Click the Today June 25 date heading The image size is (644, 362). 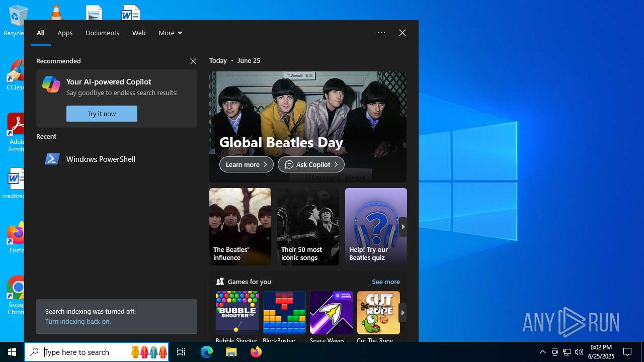pos(234,61)
